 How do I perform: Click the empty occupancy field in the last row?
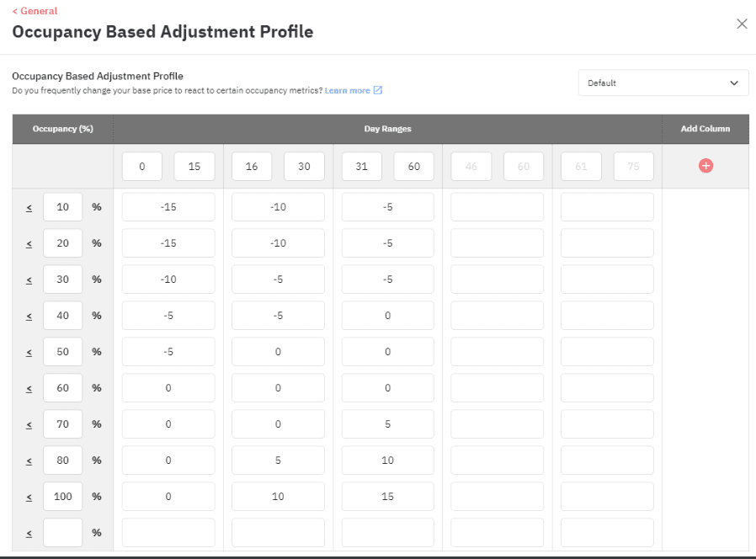62,532
